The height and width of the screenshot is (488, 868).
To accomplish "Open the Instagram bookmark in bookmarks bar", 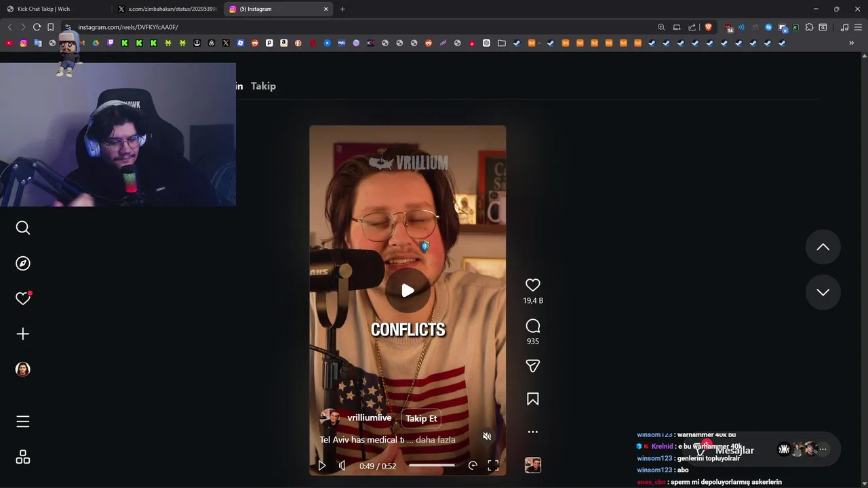I will pos(23,43).
